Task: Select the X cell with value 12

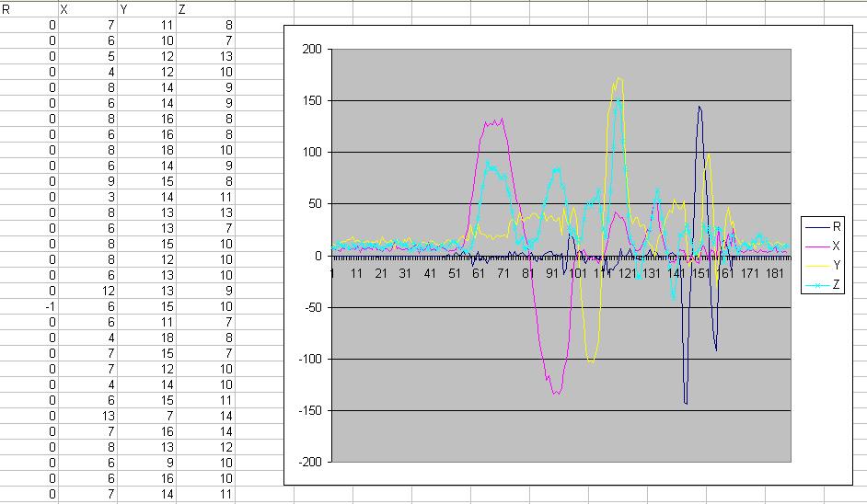Action: click(87, 292)
